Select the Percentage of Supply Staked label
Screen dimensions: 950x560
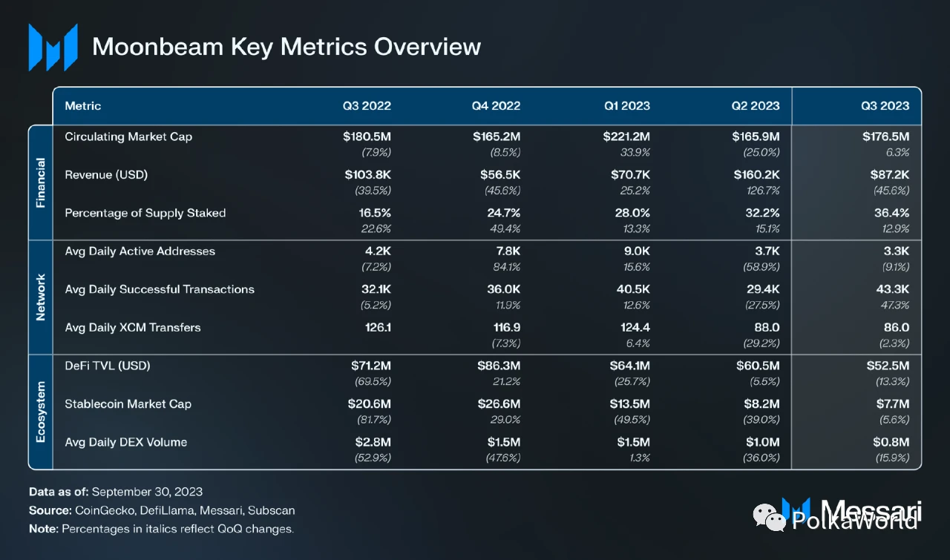point(145,213)
